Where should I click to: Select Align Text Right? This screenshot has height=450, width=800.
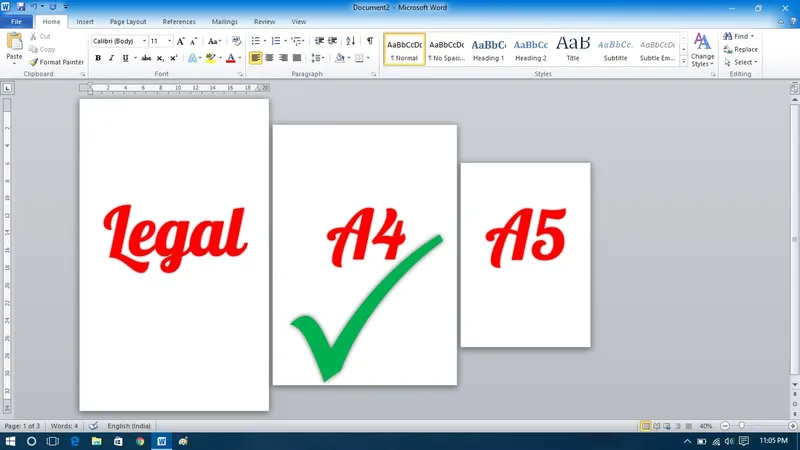click(x=283, y=58)
